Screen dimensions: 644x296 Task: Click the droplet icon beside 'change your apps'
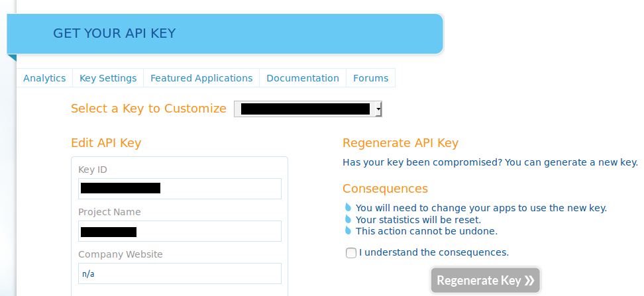coord(349,207)
